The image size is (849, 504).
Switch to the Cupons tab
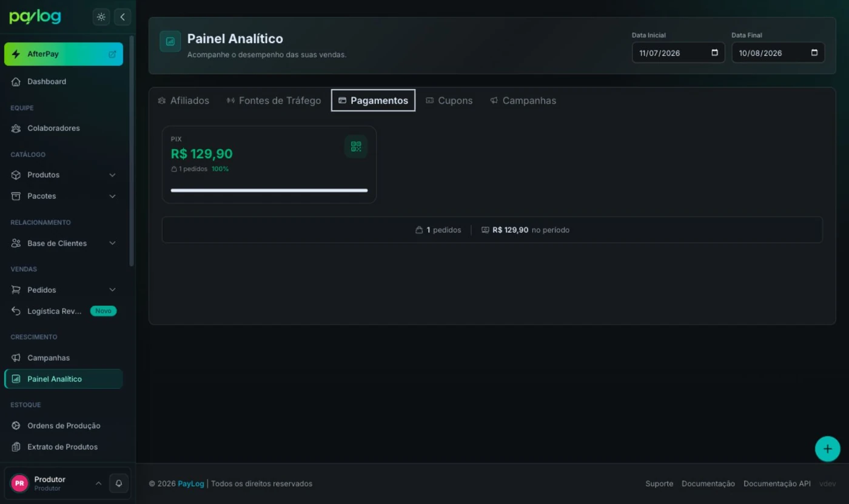coord(449,101)
